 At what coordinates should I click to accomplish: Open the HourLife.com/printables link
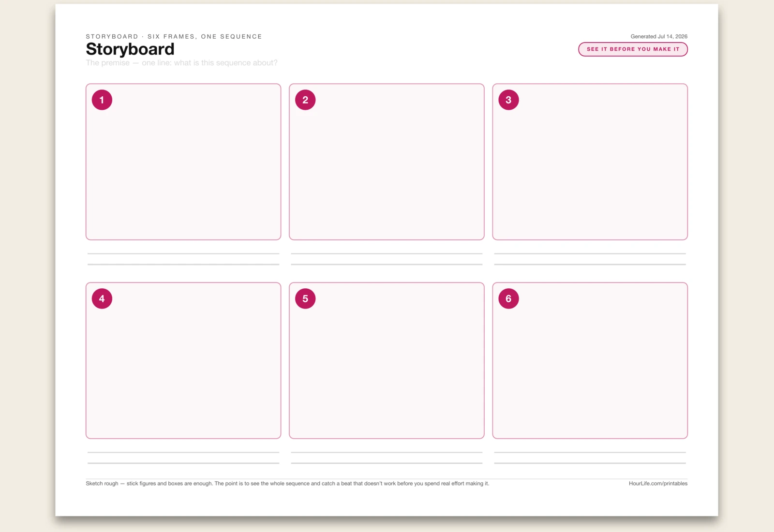coord(658,483)
